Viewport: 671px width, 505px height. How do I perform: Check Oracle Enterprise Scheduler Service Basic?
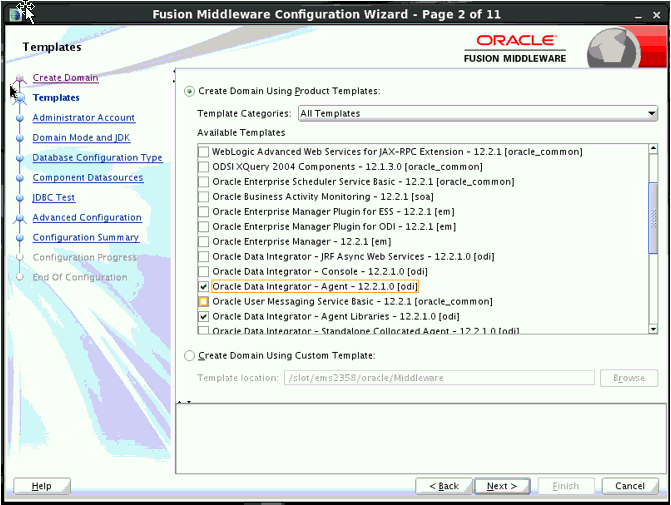click(x=204, y=181)
